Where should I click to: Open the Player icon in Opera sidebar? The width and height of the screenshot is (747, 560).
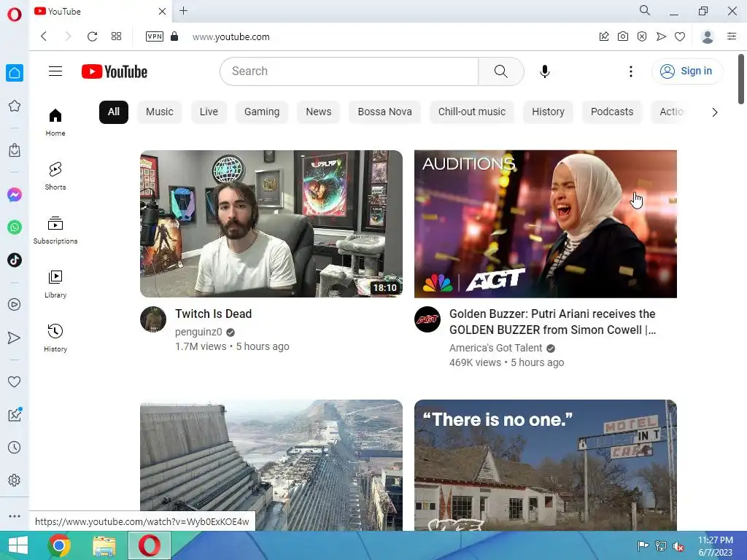15,305
